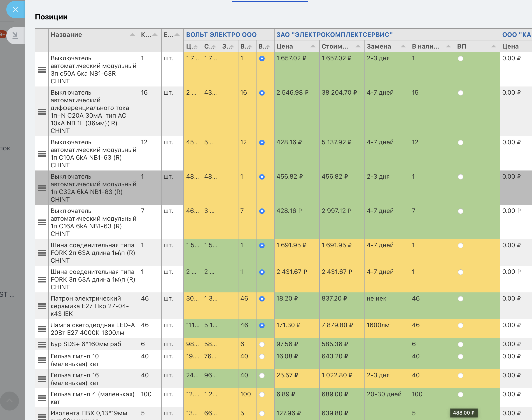Sort by the Замена column arrow

click(403, 47)
